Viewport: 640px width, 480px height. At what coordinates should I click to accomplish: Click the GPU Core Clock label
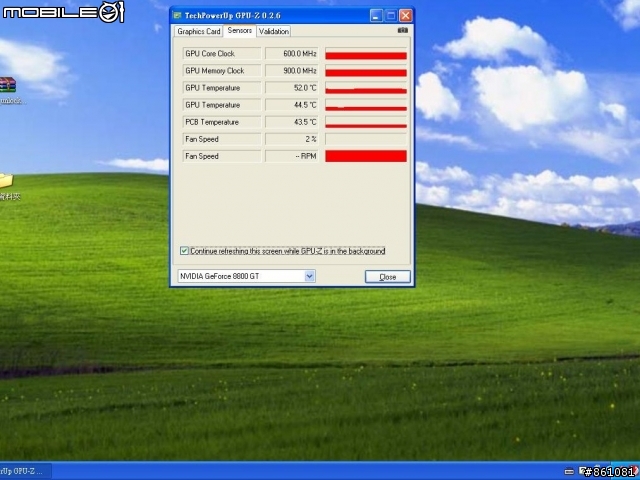[x=222, y=53]
